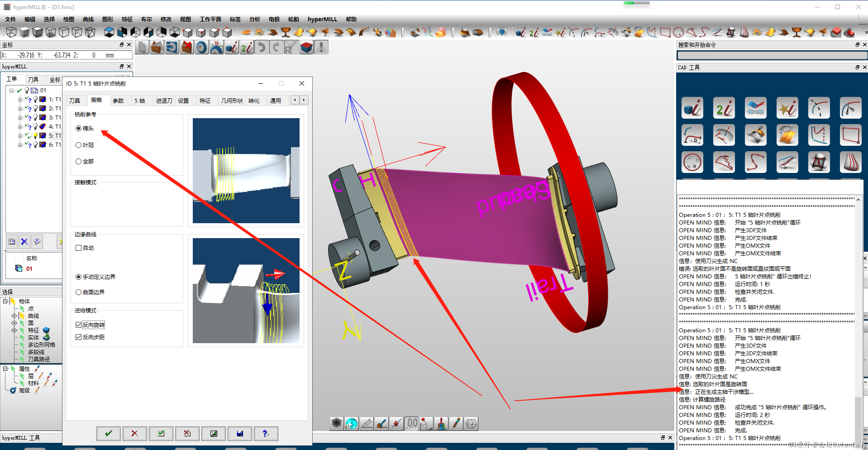Click the green checkmark OK button in dialog

109,433
